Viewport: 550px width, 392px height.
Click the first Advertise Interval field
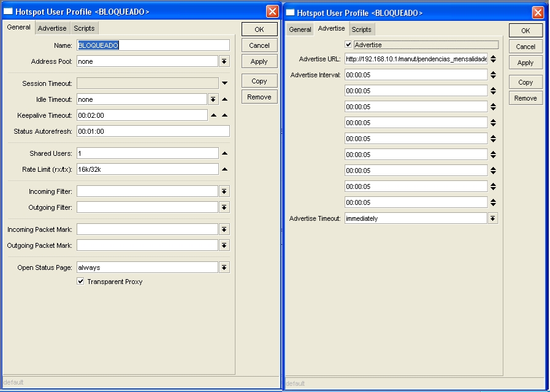point(416,75)
